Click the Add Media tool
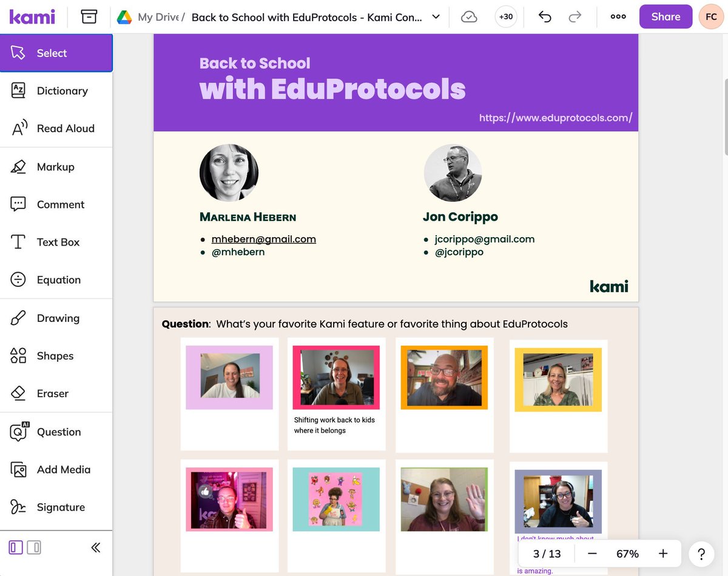 (56, 469)
